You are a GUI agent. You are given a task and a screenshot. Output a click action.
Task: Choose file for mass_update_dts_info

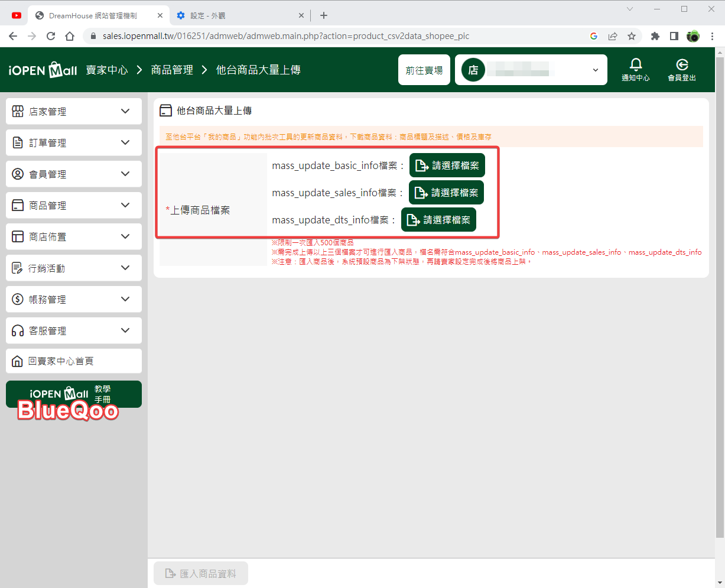point(438,220)
